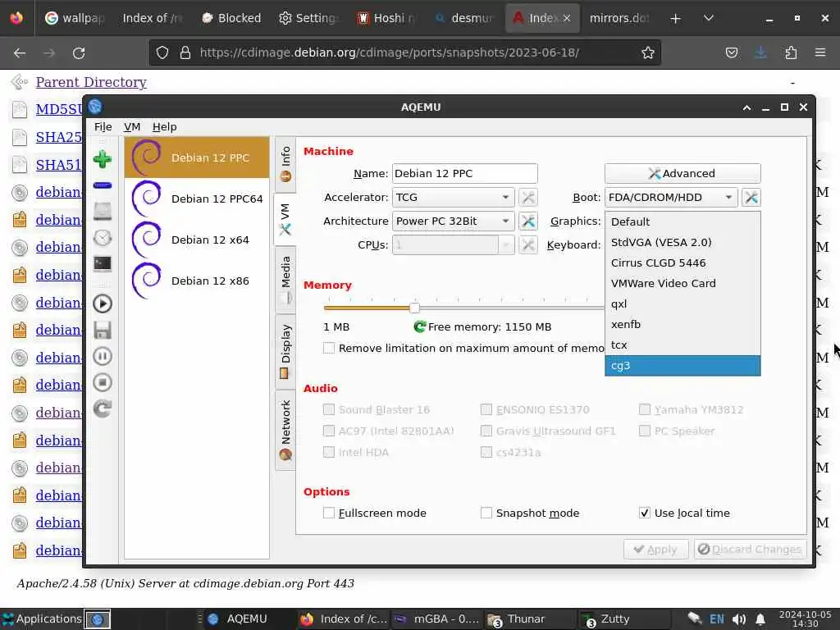The width and height of the screenshot is (840, 630).
Task: Click the tools icon next to Architecture
Action: tap(527, 221)
